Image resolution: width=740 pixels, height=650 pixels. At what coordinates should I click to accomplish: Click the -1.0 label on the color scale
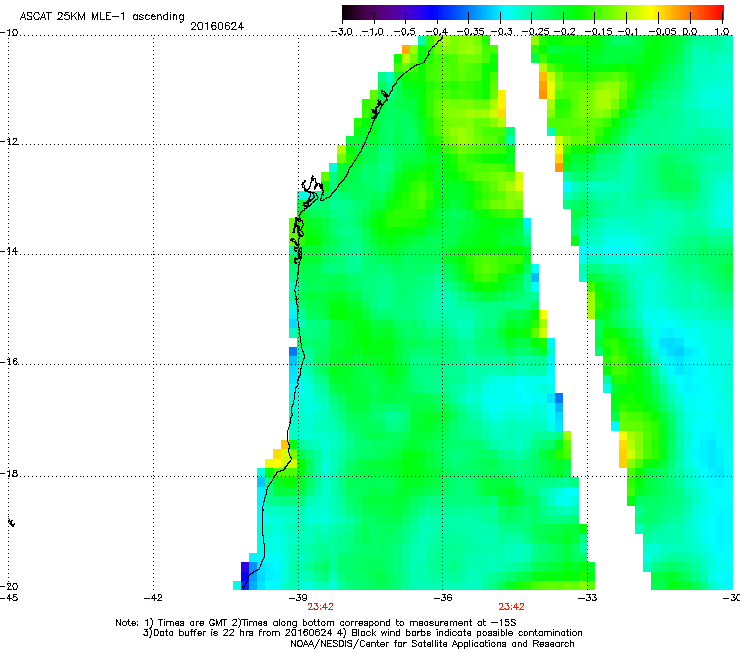tap(373, 32)
